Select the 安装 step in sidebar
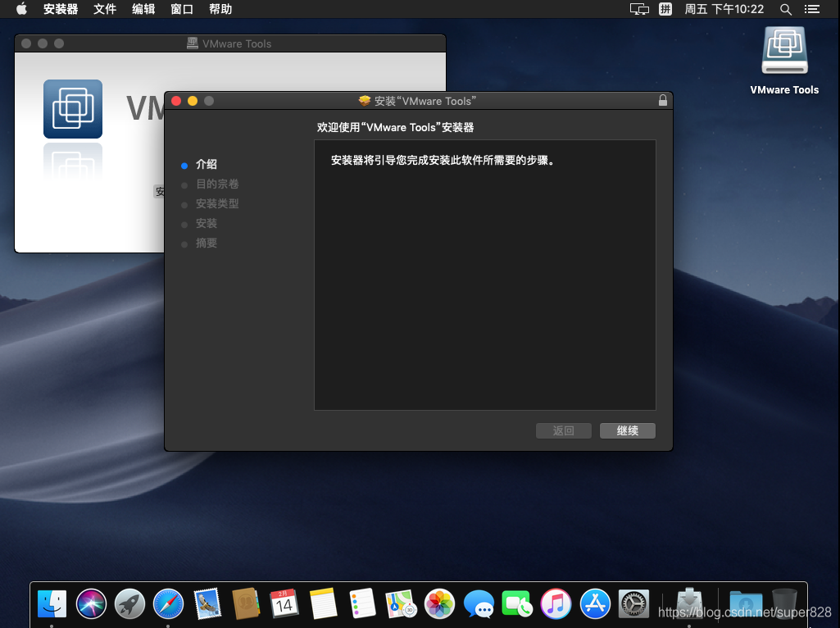840x628 pixels. [x=207, y=224]
